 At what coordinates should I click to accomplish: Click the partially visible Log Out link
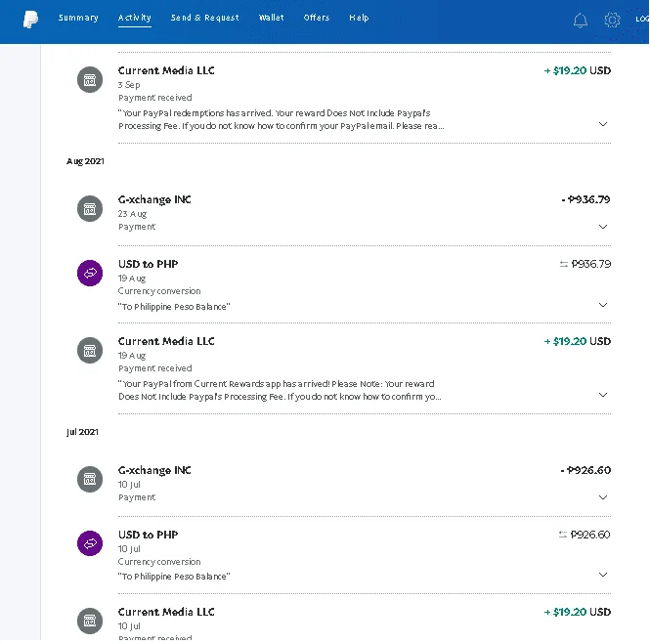click(642, 19)
